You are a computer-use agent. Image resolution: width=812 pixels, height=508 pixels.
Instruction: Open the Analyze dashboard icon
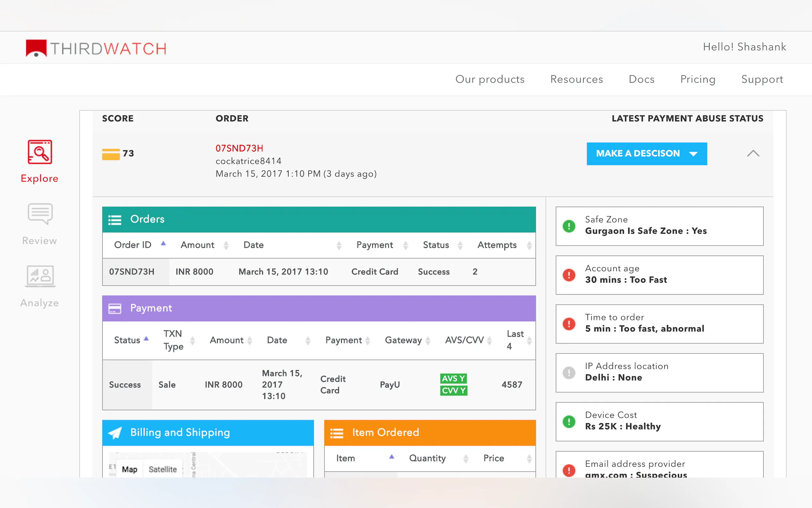(40, 276)
